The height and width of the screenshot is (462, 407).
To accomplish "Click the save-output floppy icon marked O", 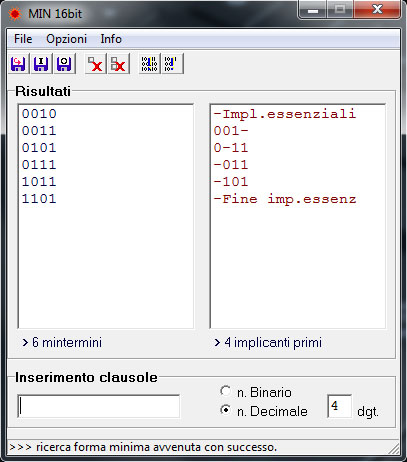I will point(64,63).
